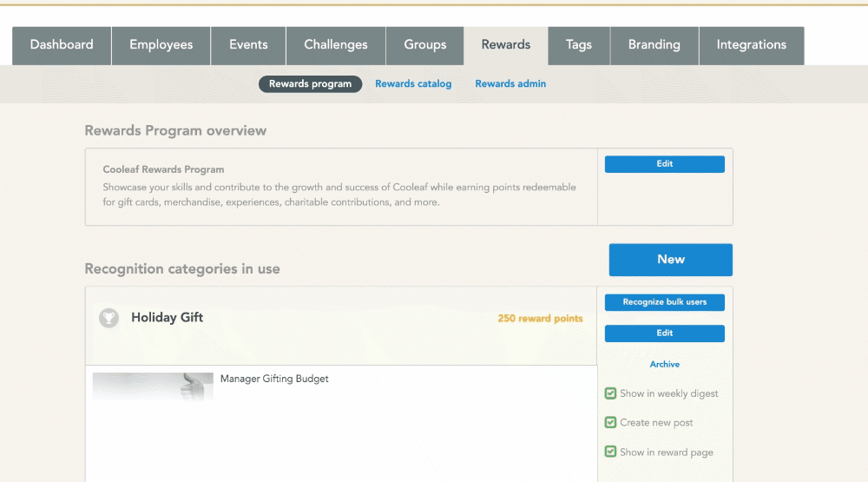Click Recognition categories in use heading

182,268
